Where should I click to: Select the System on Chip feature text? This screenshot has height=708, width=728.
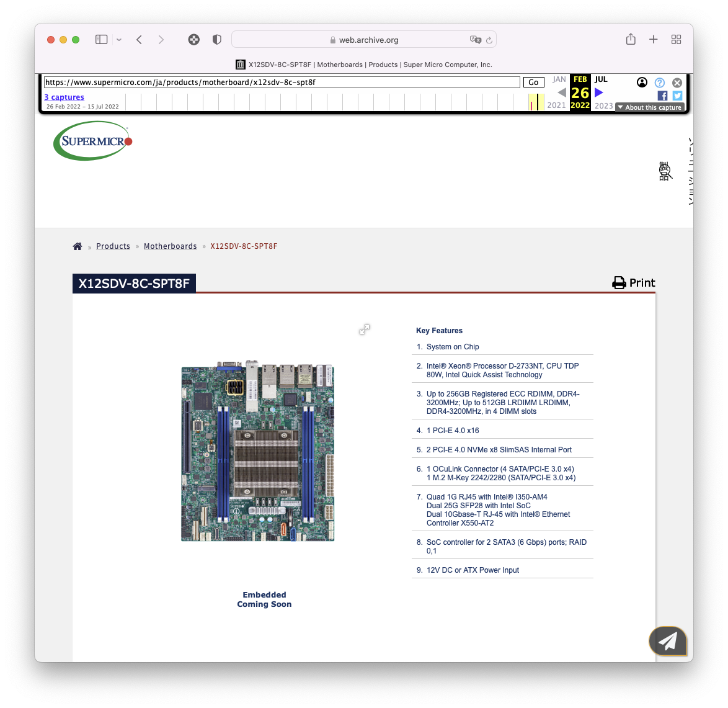(x=453, y=347)
